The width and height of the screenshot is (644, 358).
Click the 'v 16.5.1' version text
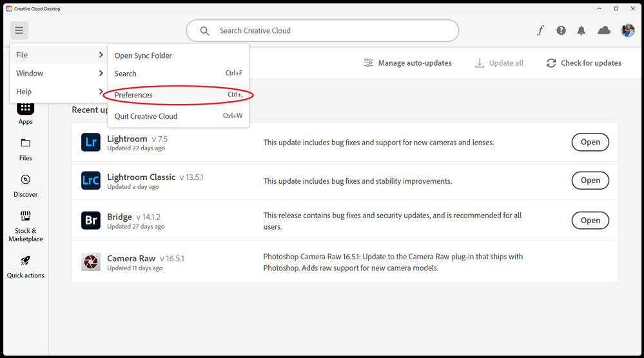tap(172, 259)
